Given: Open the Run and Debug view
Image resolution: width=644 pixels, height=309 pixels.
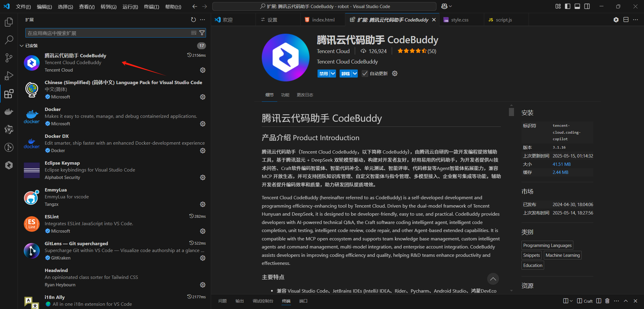Looking at the screenshot, I should pos(9,76).
